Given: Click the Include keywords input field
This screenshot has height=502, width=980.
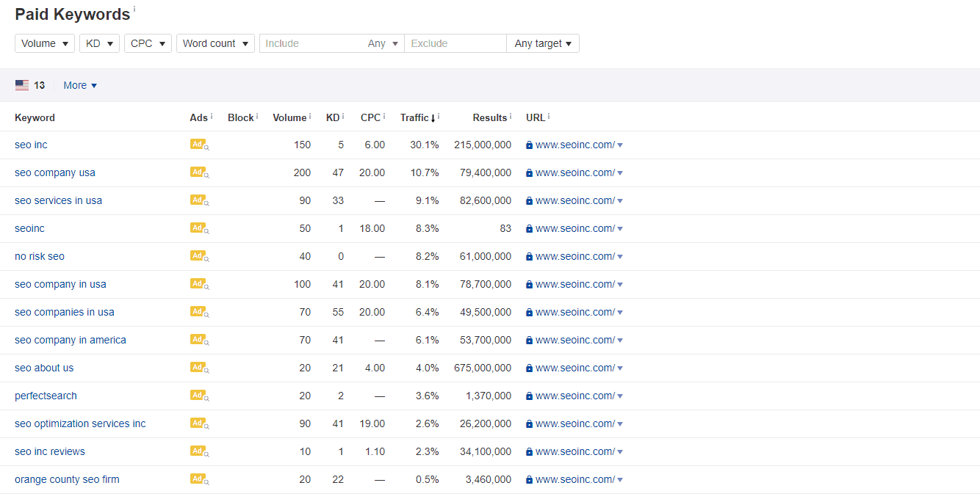Looking at the screenshot, I should [x=316, y=43].
